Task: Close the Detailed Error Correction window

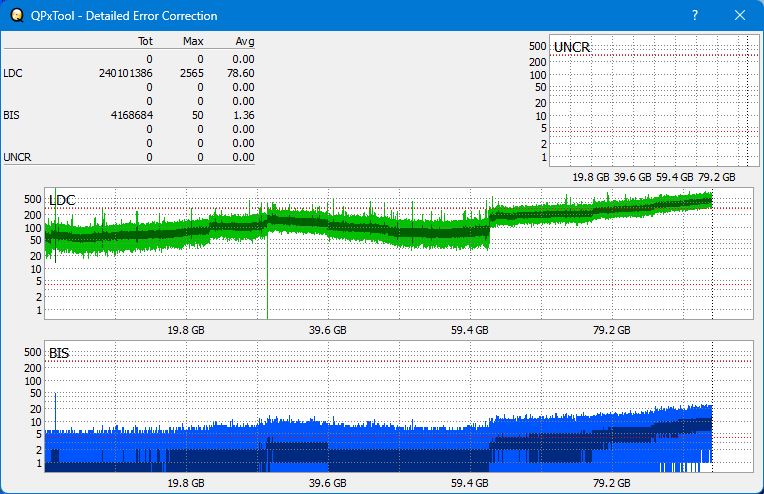Action: [x=740, y=16]
